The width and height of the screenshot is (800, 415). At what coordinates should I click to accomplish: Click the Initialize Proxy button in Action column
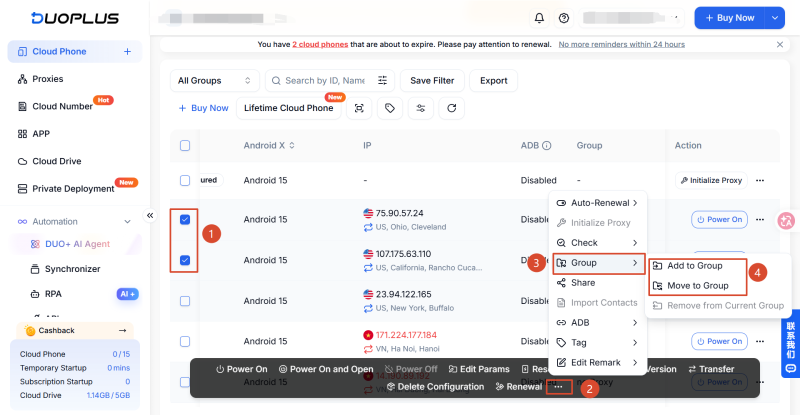click(x=711, y=181)
